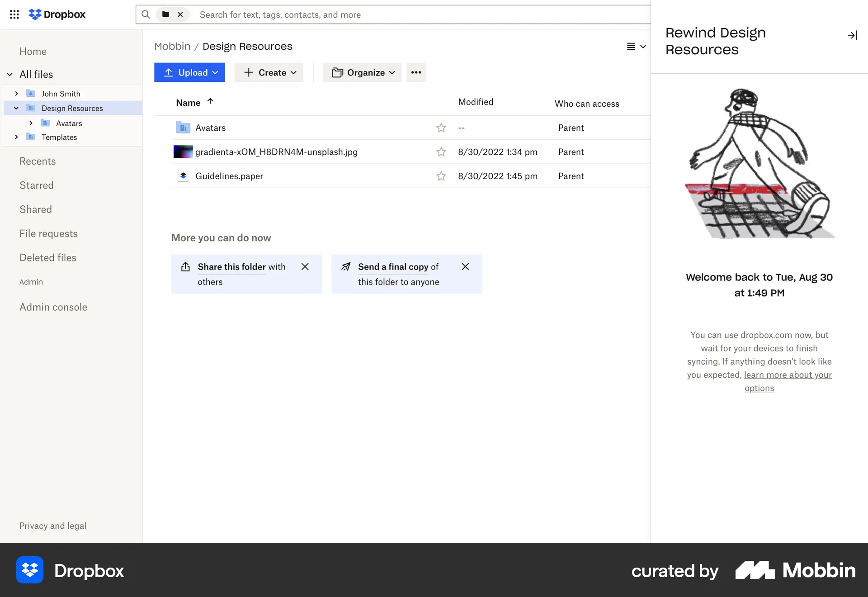Star the Avatars folder
This screenshot has height=597, width=868.
441,128
